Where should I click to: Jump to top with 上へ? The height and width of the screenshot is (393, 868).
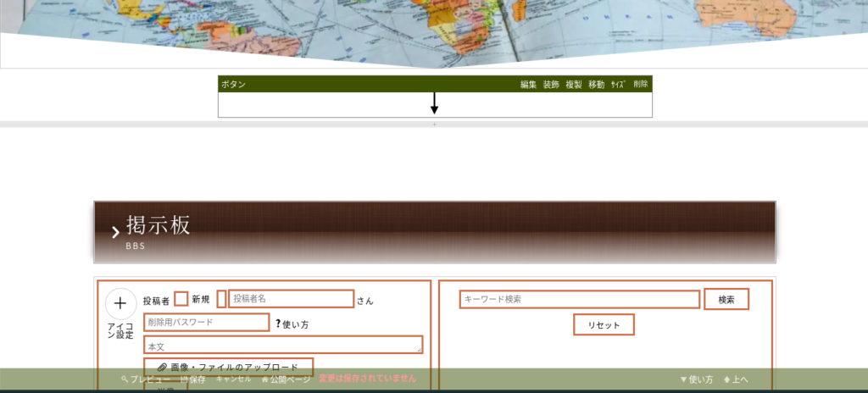(736, 379)
